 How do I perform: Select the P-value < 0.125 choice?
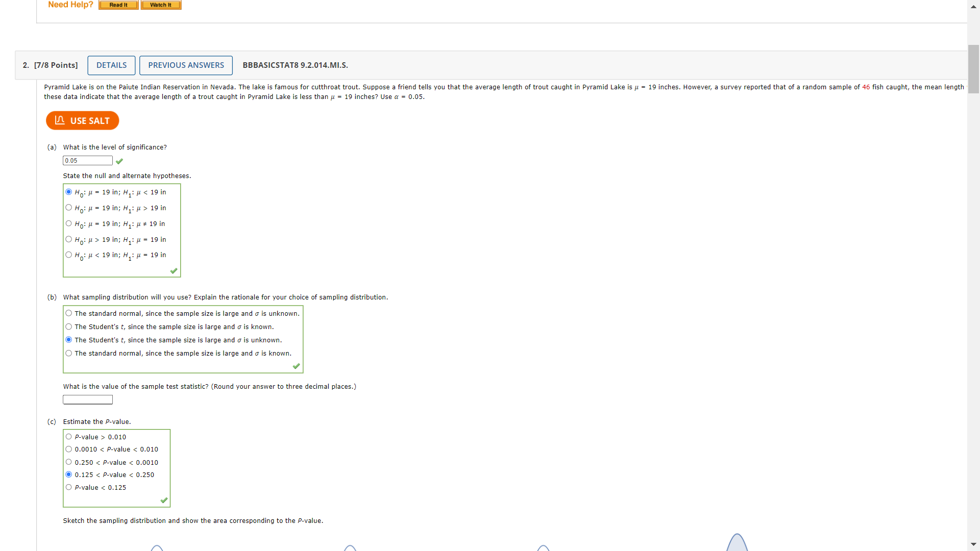point(69,487)
